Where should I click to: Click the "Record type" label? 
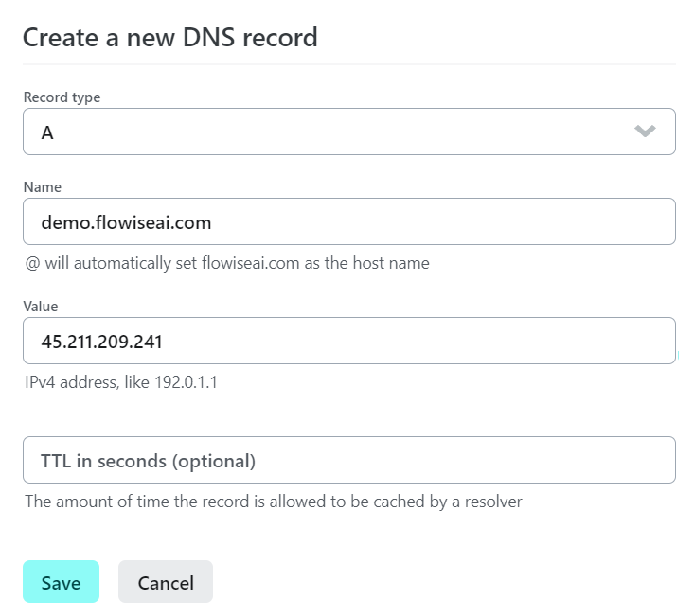click(62, 97)
